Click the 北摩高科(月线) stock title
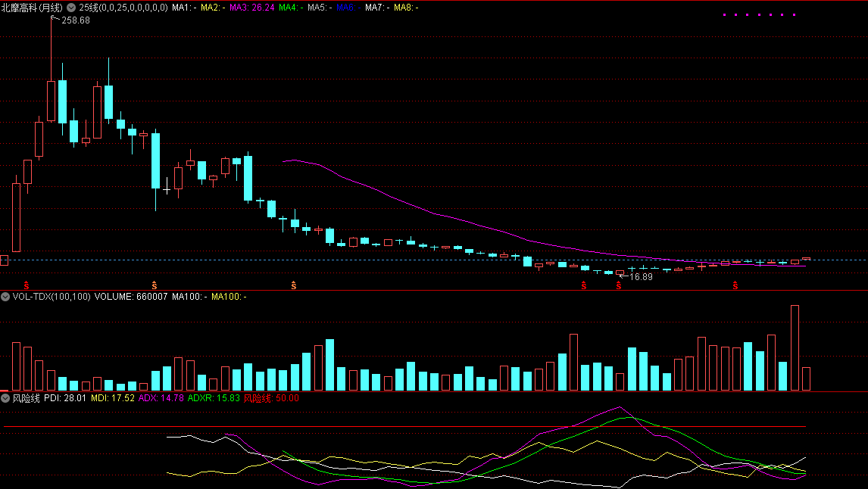The height and width of the screenshot is (489, 868). (32, 8)
